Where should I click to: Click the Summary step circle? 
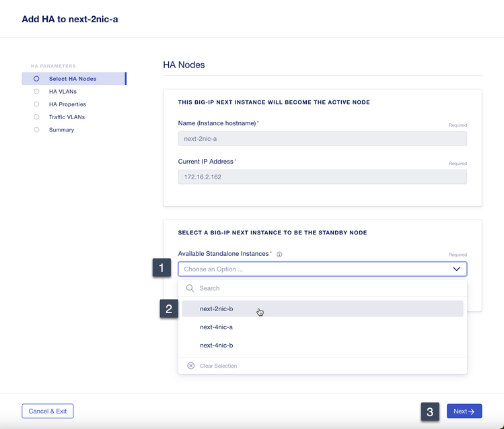click(36, 130)
